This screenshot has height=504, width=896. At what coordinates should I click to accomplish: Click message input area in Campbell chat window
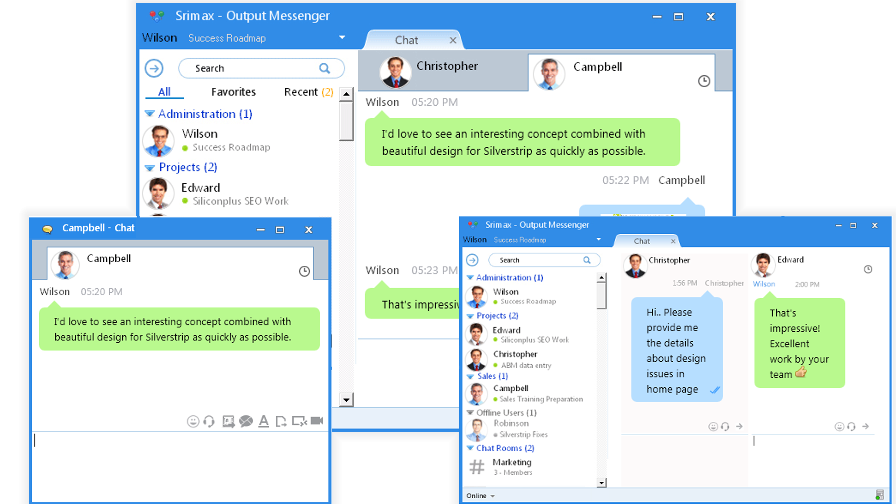(x=181, y=466)
